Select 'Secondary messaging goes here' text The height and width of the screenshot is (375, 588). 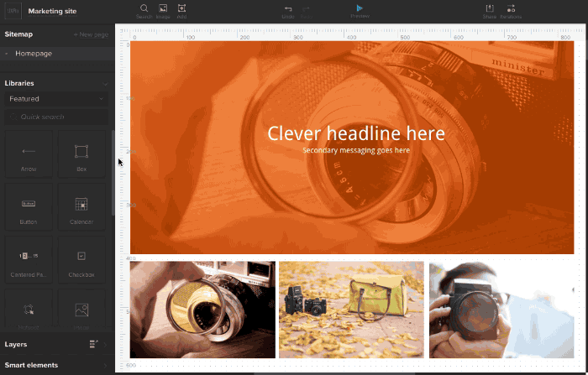[x=356, y=150]
